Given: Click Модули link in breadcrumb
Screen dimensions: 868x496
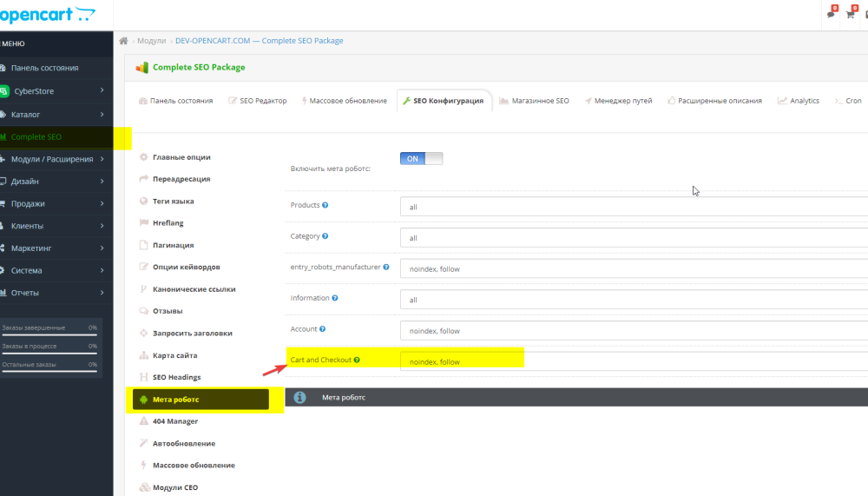Looking at the screenshot, I should point(151,41).
